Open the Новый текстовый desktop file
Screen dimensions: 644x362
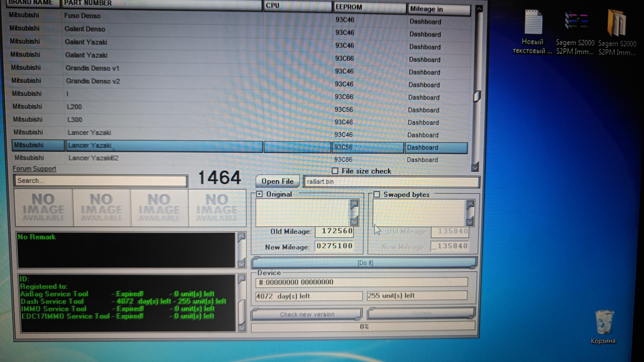(x=533, y=31)
